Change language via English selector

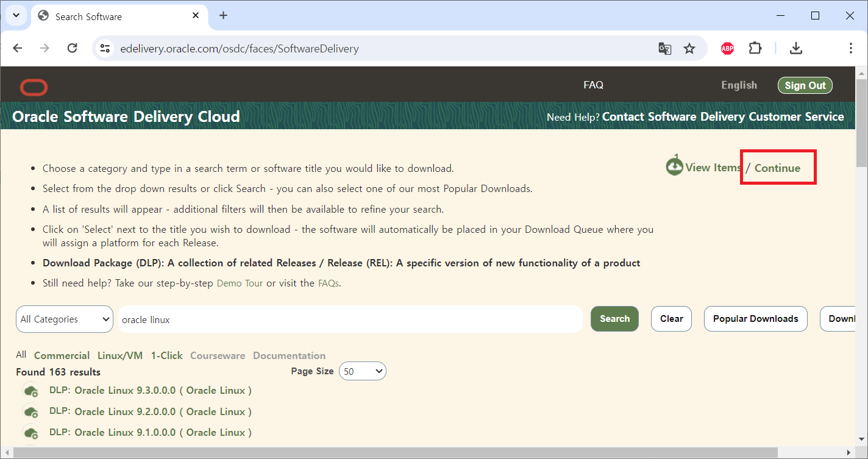pos(739,85)
